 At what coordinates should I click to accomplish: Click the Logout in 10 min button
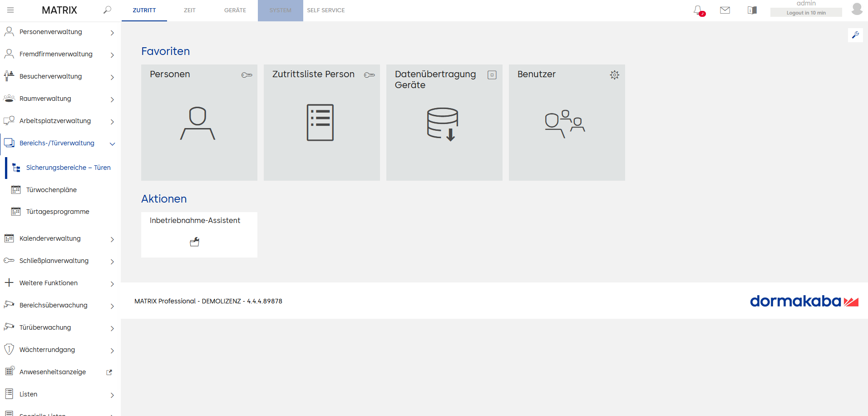806,13
